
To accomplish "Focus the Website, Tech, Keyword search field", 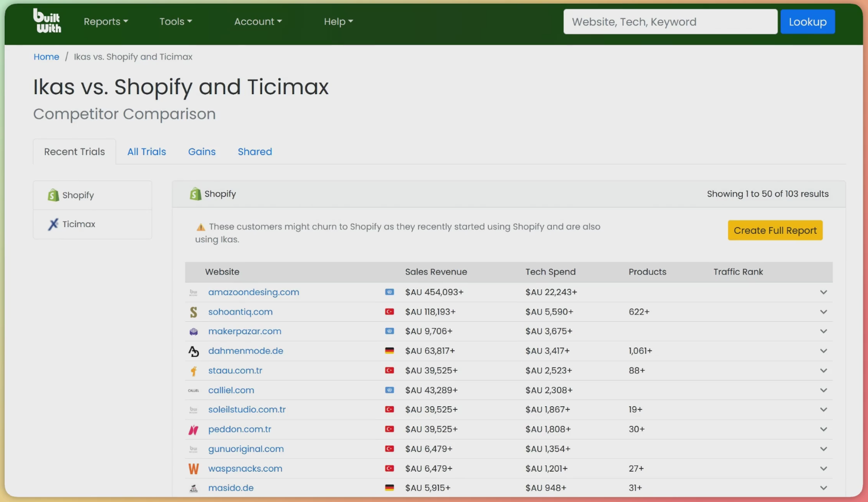I will [670, 22].
